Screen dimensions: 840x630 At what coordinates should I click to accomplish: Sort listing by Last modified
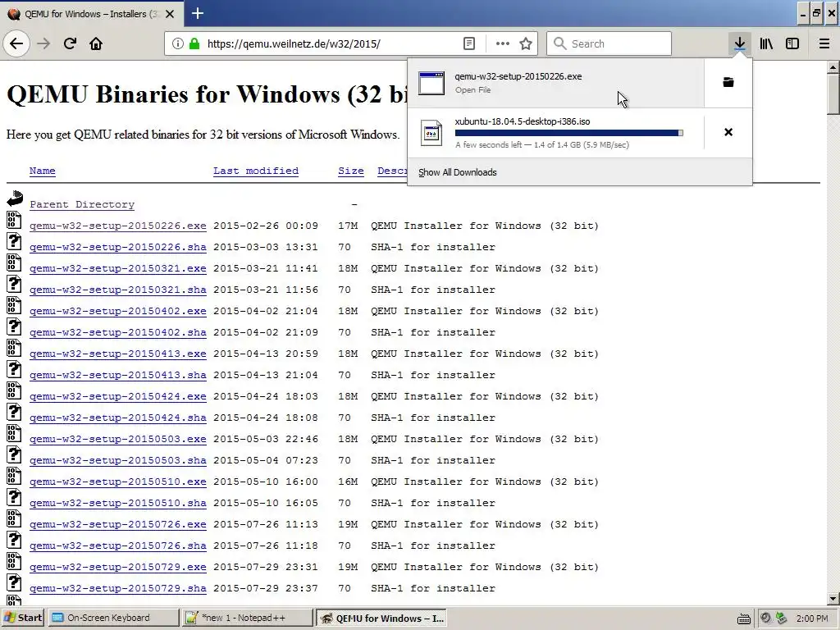(x=256, y=171)
